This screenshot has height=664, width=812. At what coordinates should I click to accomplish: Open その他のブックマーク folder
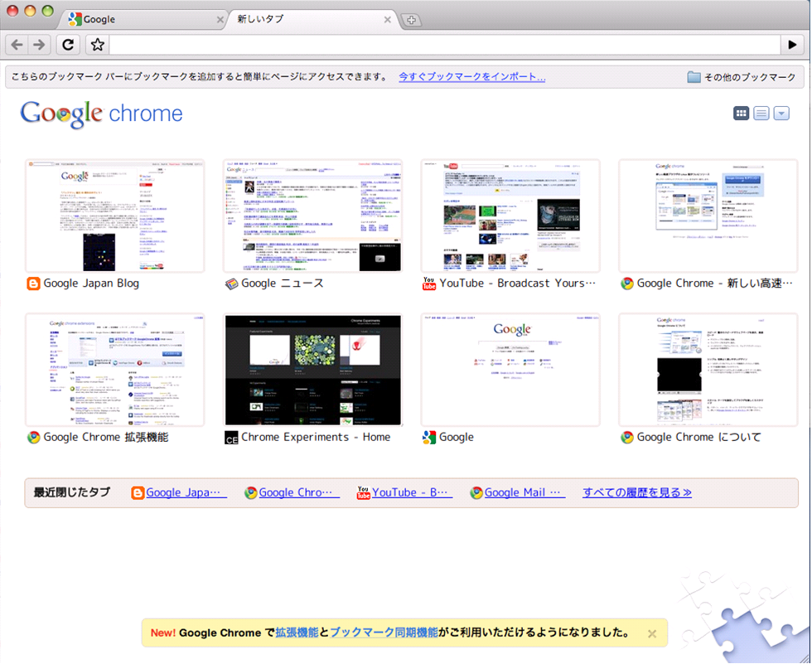pyautogui.click(x=745, y=76)
